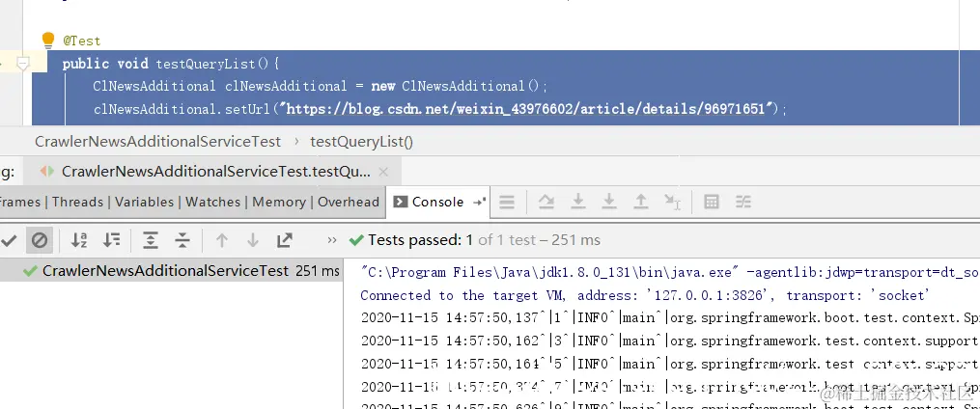Viewport: 980px width, 409px height.
Task: Click the Trace Current Stream Chain icon
Action: [743, 202]
